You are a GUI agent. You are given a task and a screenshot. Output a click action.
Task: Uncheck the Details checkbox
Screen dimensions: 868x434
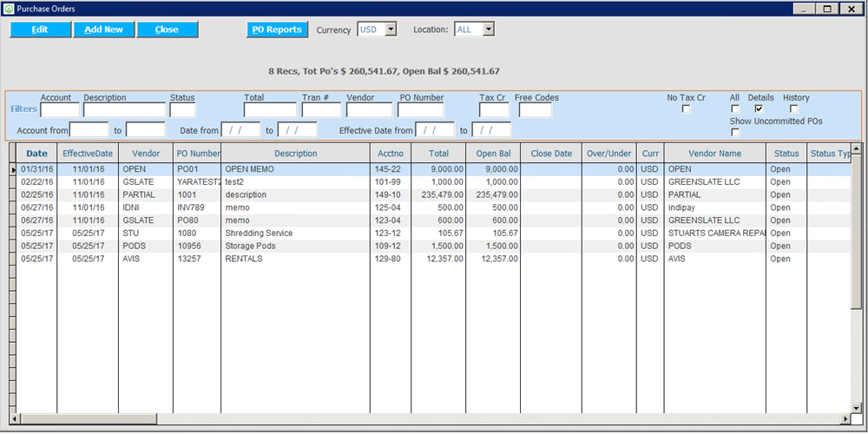click(759, 109)
